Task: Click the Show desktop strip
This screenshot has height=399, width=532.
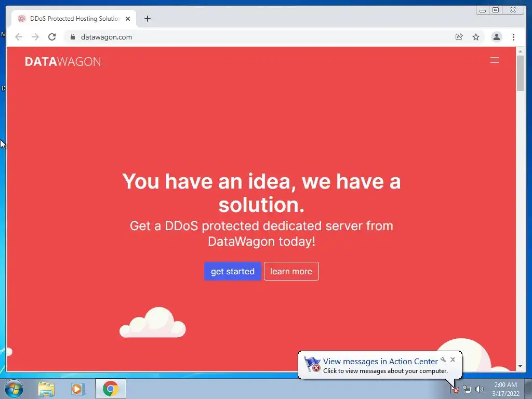Action: coord(528,389)
